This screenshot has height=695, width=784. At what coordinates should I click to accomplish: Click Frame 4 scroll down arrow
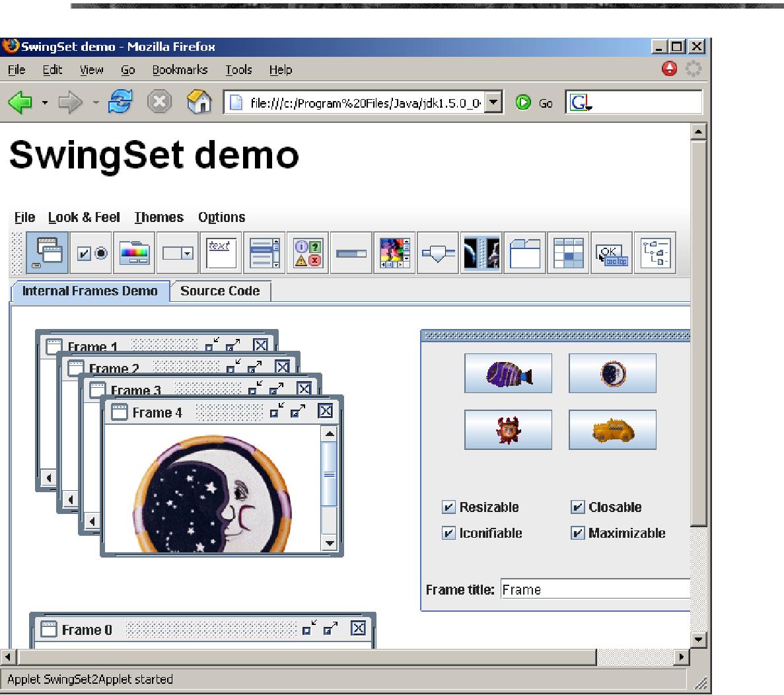click(x=330, y=543)
